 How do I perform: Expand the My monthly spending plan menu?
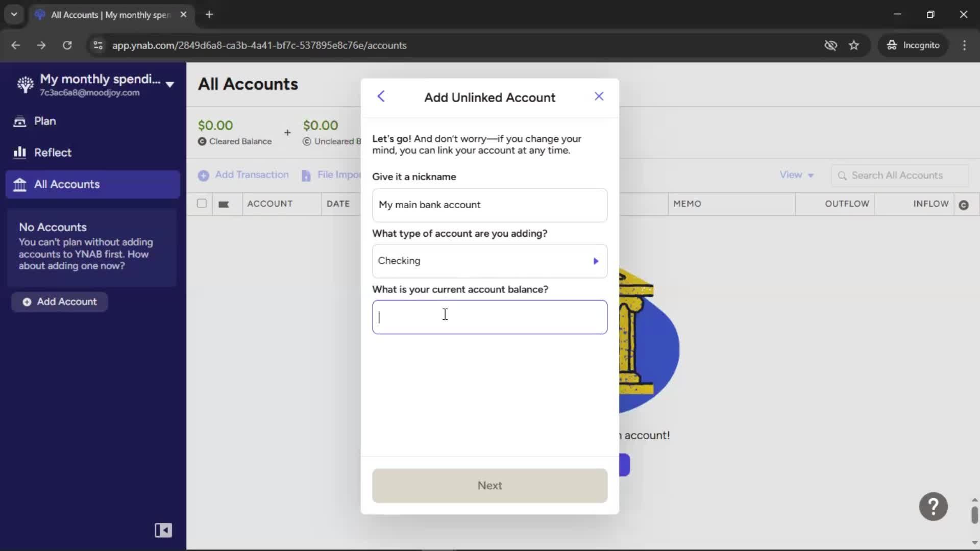[170, 84]
